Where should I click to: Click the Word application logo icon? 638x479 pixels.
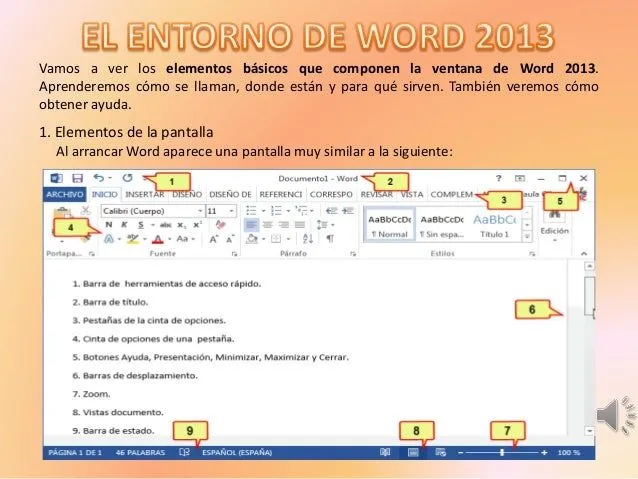point(56,178)
